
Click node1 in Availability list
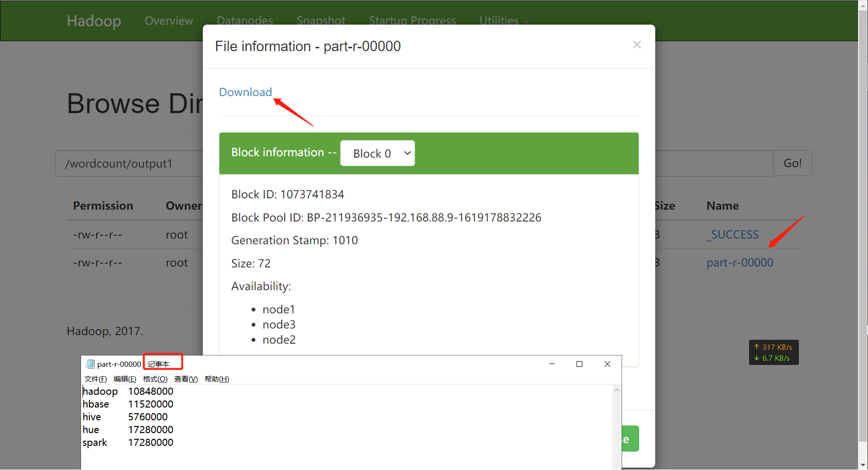279,310
